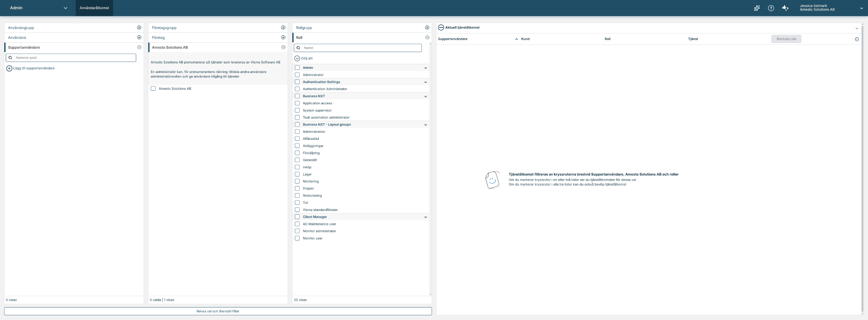Open the sparkle AI assistant icon
This screenshot has height=320, width=868.
tap(757, 8)
